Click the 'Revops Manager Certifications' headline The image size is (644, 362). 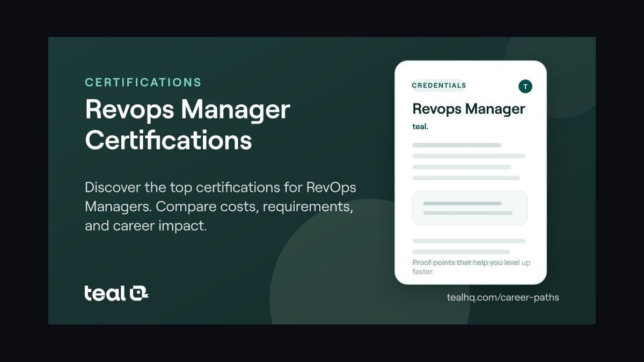(187, 125)
